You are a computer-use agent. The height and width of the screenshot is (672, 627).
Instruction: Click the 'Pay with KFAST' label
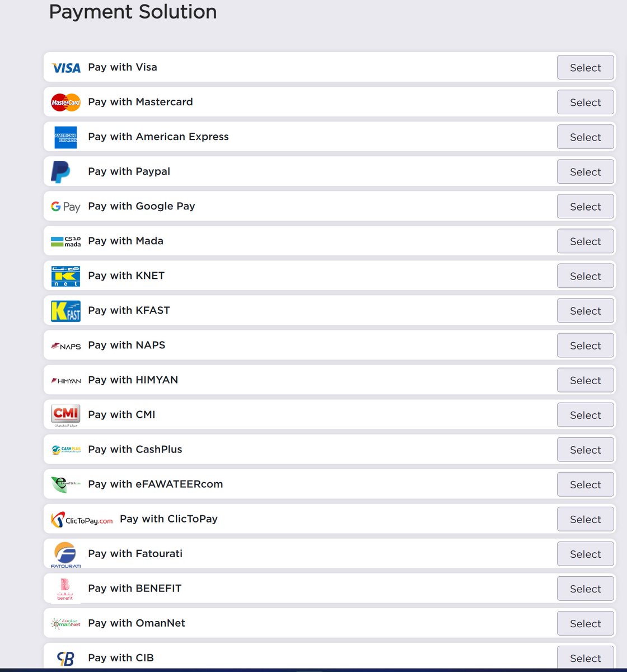(x=129, y=310)
